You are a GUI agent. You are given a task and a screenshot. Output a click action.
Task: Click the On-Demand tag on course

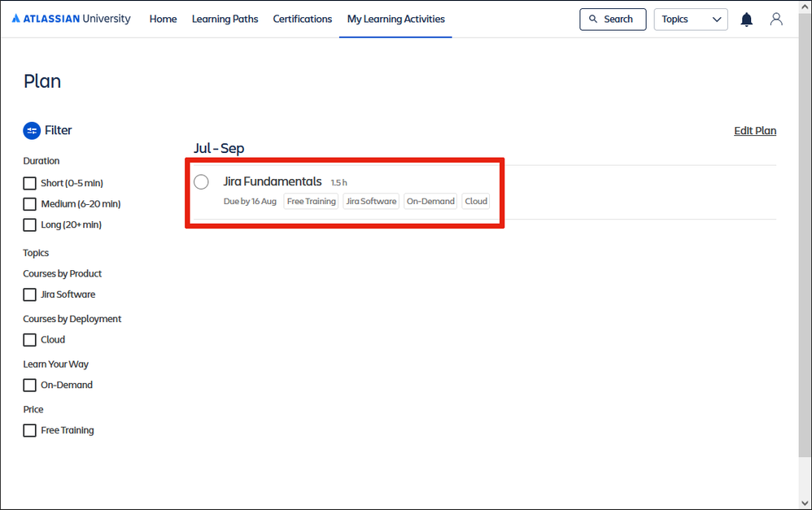pyautogui.click(x=430, y=201)
